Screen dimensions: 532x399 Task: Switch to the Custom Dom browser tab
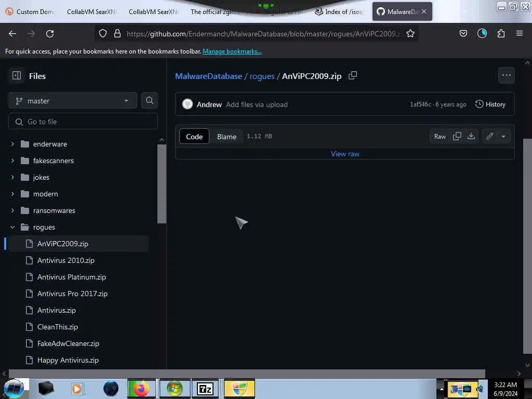[30, 11]
